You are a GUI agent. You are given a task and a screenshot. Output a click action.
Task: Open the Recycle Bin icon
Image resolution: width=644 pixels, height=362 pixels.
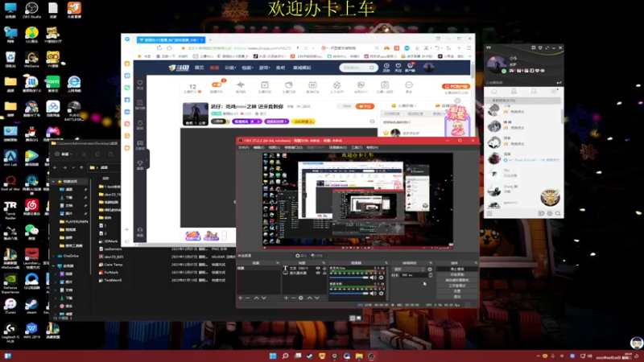[10, 59]
